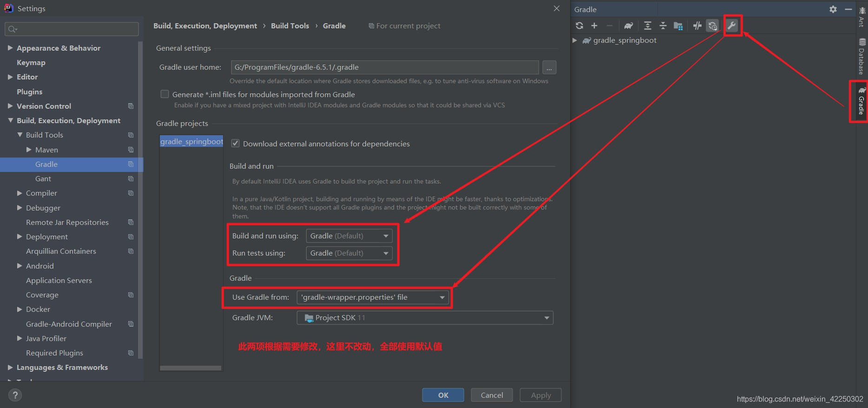868x408 pixels.
Task: Click the plus icon to link Gradle project
Action: click(x=594, y=26)
